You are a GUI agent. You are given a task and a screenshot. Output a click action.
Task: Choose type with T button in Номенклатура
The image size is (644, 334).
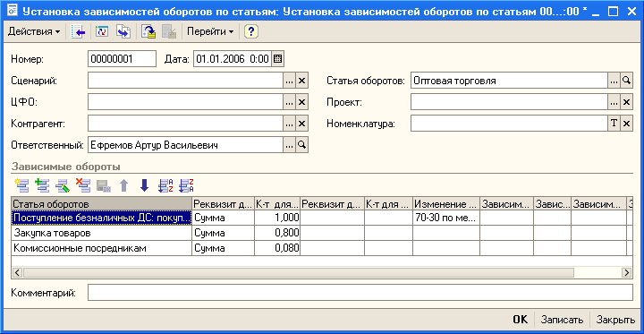point(614,124)
